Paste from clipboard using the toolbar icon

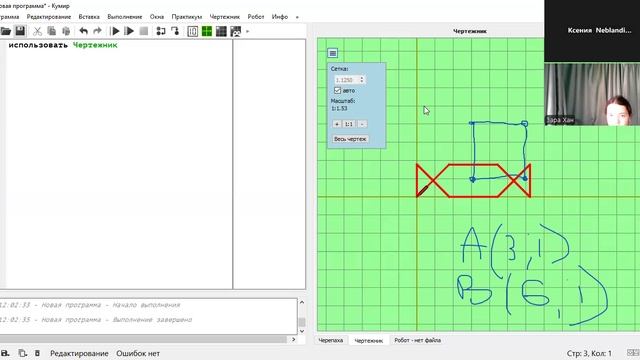pos(66,31)
